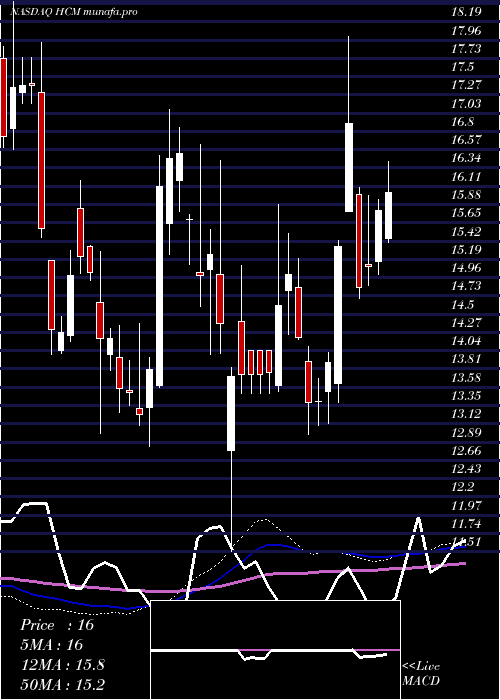Click the 15.42 price axis label
500x700 pixels.
tap(467, 231)
